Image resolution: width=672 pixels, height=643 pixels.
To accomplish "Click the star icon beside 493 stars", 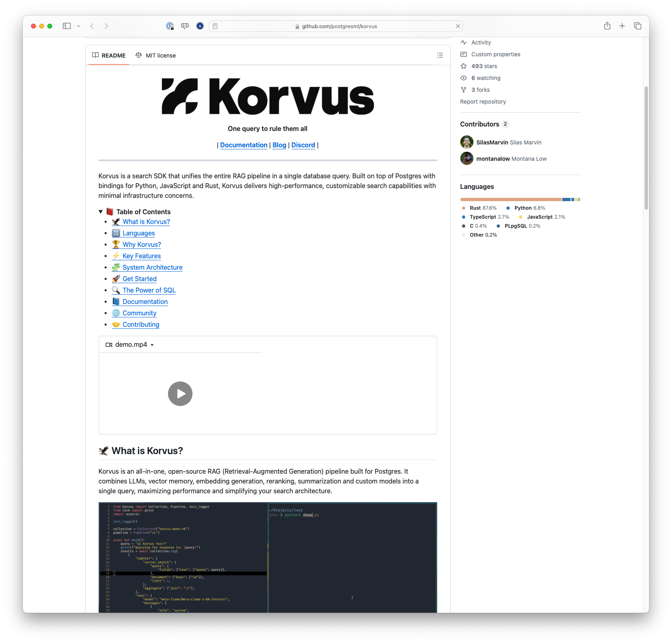I will pos(464,66).
